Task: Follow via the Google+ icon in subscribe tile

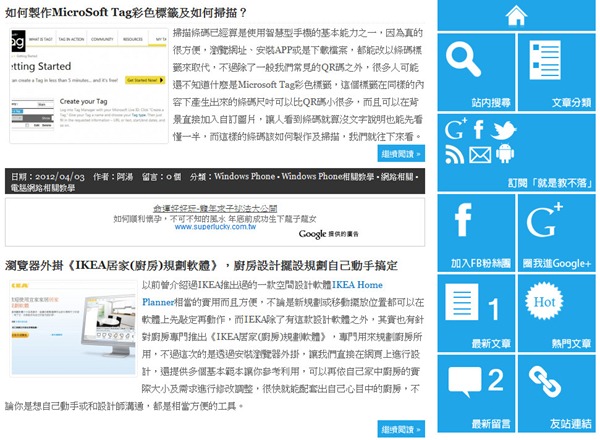Action: [x=455, y=129]
